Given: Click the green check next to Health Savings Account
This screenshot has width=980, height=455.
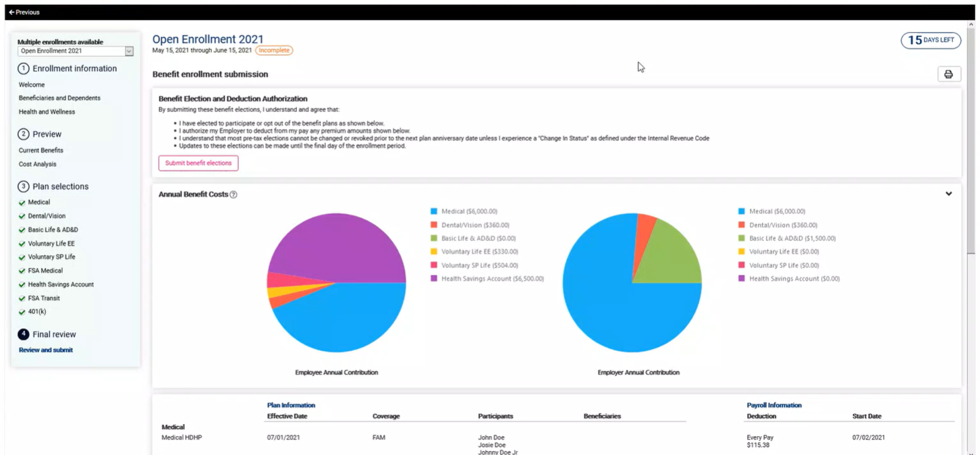Looking at the screenshot, I should 22,285.
